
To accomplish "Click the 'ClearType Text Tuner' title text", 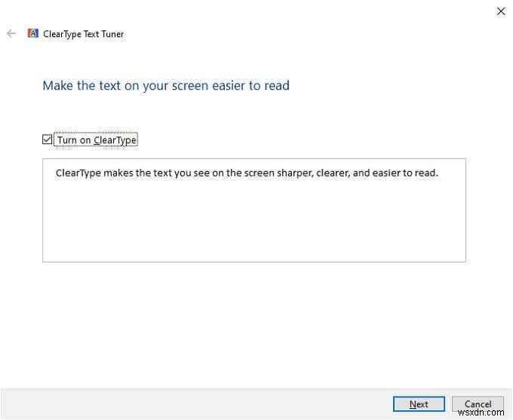I will 84,34.
